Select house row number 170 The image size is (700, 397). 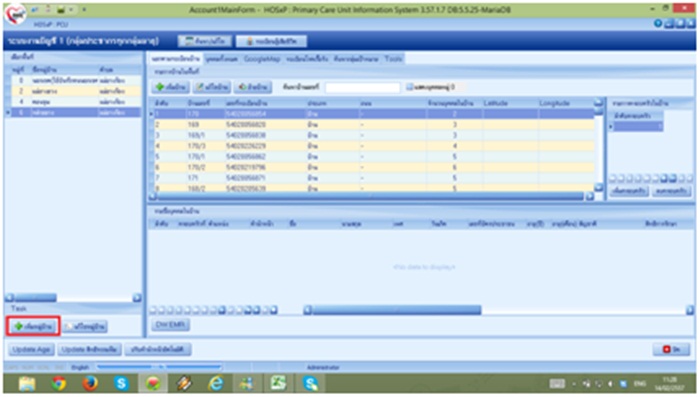pos(374,114)
